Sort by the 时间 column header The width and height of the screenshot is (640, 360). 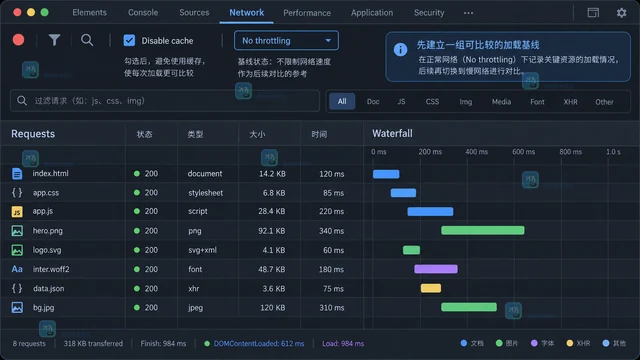click(x=319, y=134)
